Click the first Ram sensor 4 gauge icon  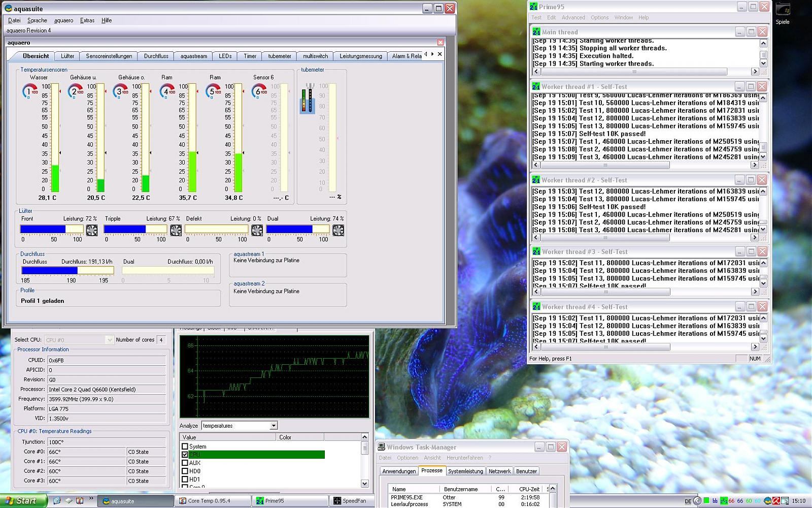coord(167,91)
